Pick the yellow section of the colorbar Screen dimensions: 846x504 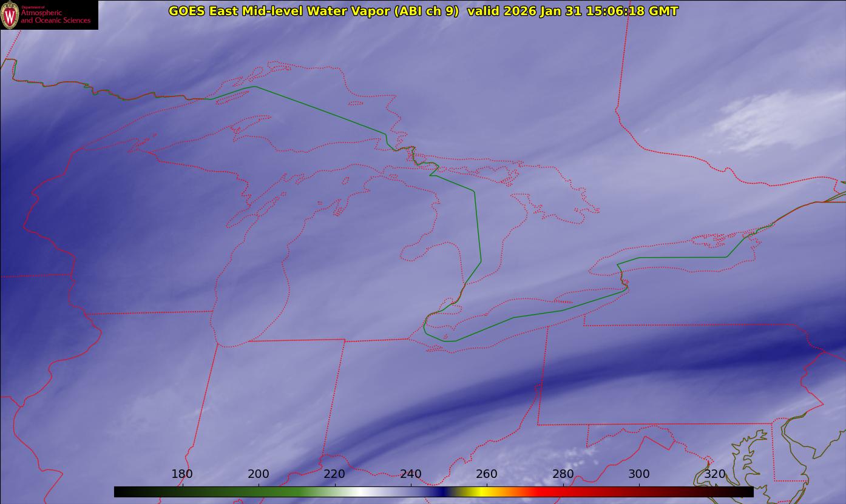(479, 492)
